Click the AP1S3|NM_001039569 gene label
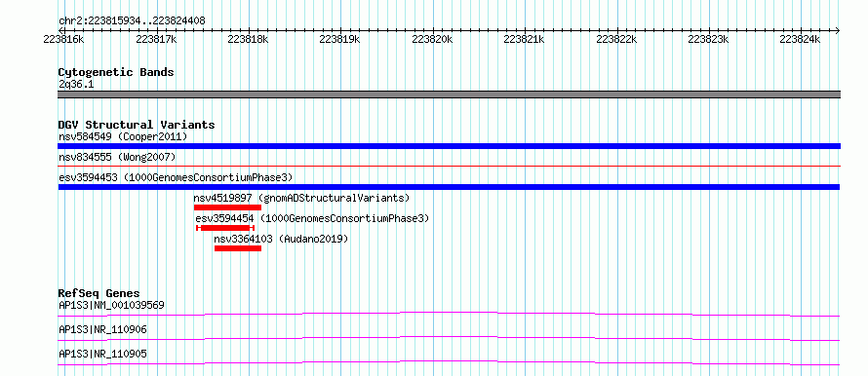 tap(111, 305)
